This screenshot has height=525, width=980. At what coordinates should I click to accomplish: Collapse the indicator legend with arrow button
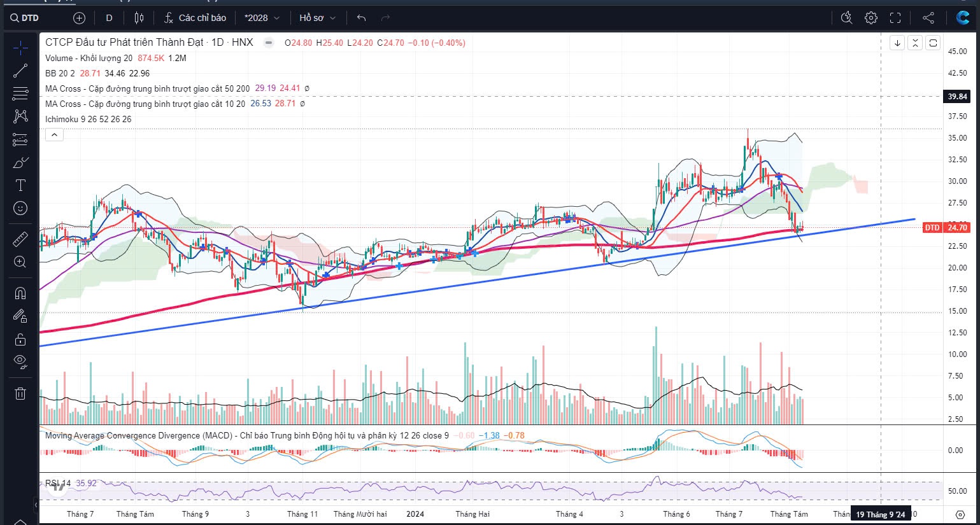pyautogui.click(x=54, y=135)
